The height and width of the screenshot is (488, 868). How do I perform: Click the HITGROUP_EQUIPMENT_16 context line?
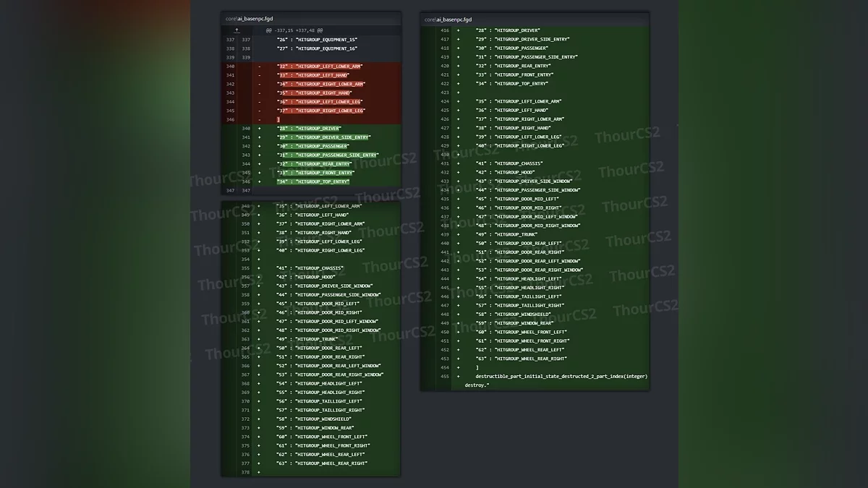click(317, 48)
